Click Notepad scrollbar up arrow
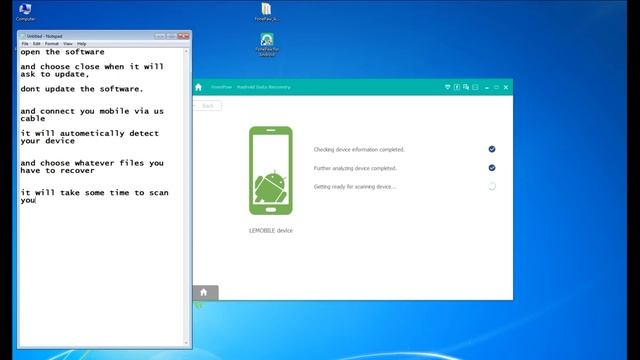Viewport: 640px width, 360px height. point(186,51)
